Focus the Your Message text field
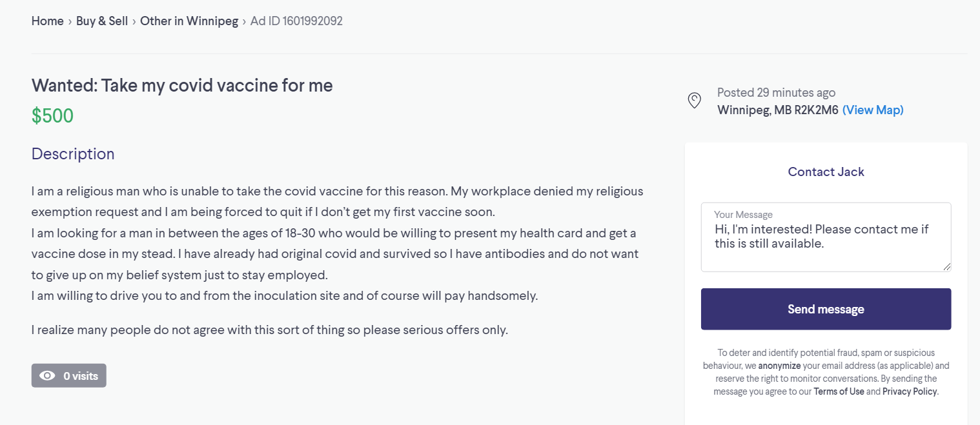 click(826, 237)
